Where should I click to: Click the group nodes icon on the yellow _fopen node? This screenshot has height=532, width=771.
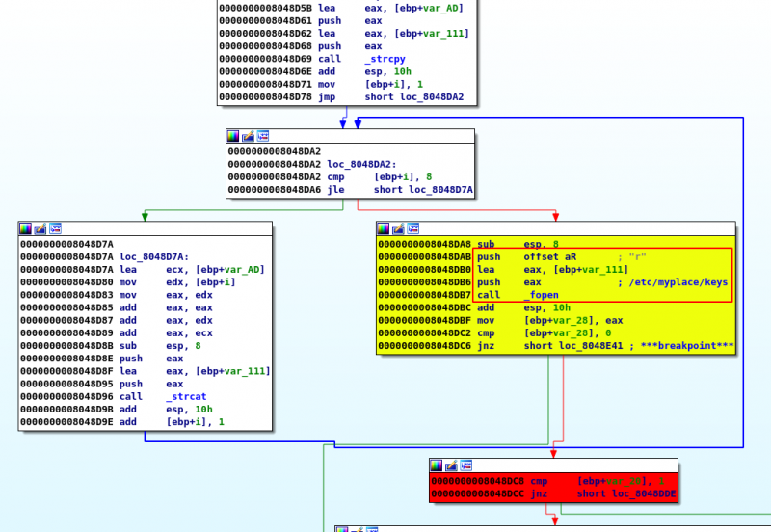click(412, 228)
